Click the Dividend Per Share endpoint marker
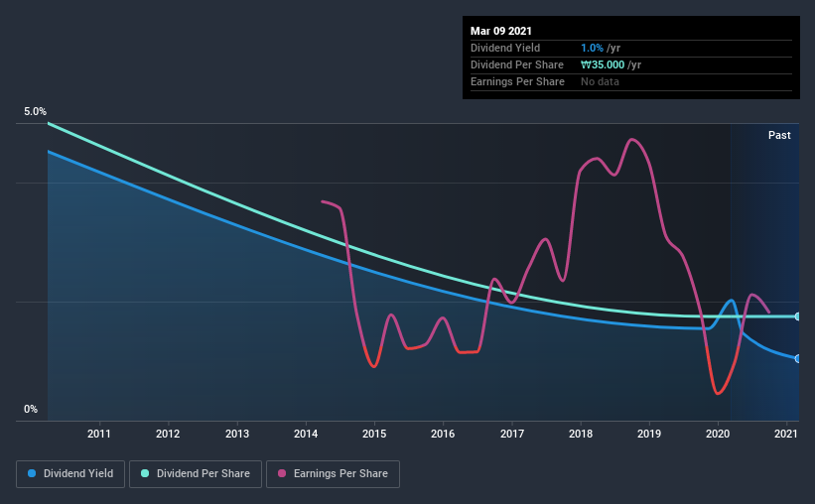Screen dimensions: 815x504 point(797,316)
